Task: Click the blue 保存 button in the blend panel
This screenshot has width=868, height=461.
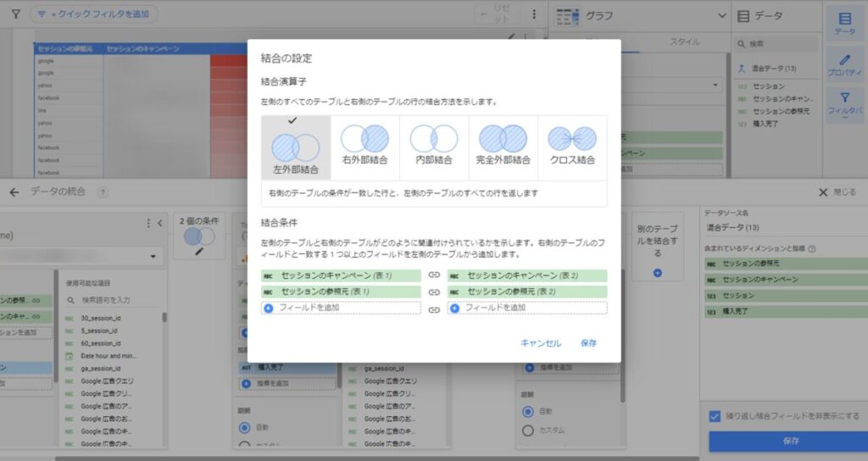Action: click(x=790, y=441)
